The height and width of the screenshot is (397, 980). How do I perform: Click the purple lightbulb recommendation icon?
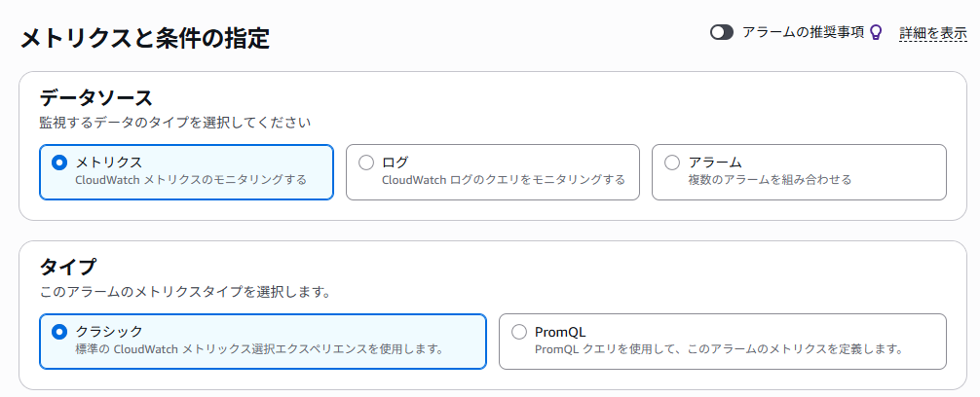tap(876, 32)
